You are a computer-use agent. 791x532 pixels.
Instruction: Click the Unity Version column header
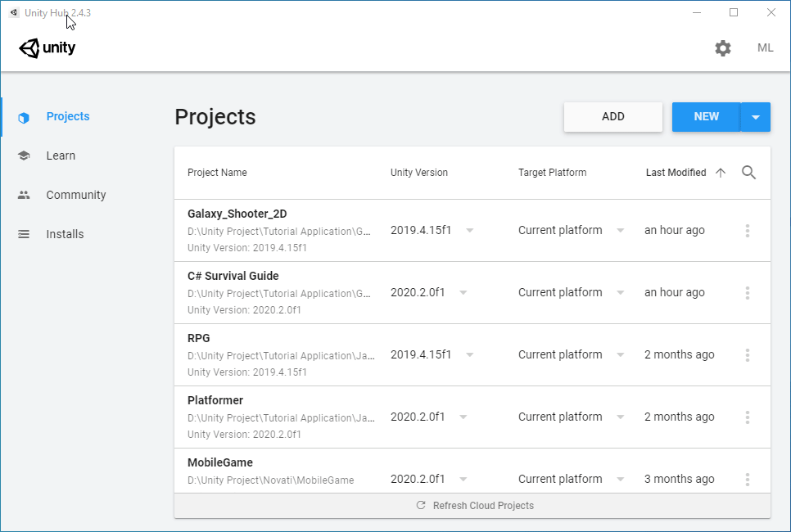tap(418, 173)
